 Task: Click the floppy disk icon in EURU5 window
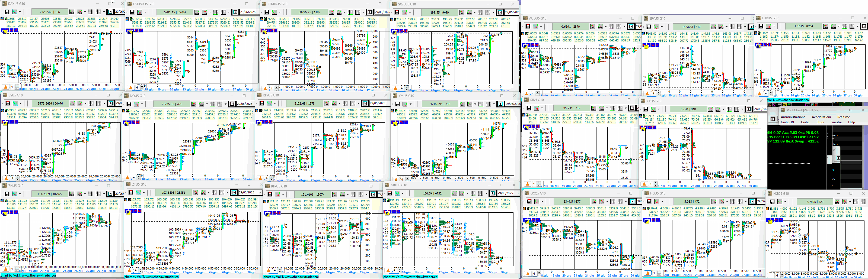tap(761, 26)
